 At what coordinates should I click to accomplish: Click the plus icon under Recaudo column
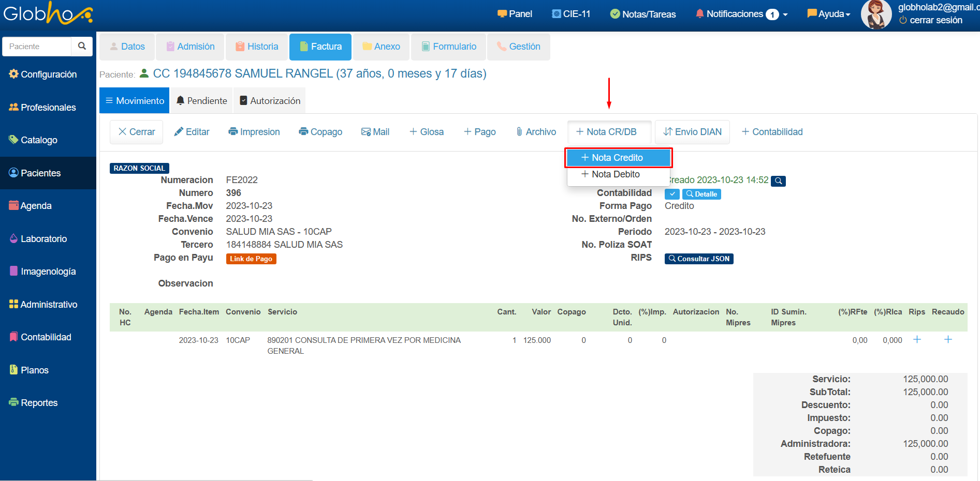coord(948,340)
